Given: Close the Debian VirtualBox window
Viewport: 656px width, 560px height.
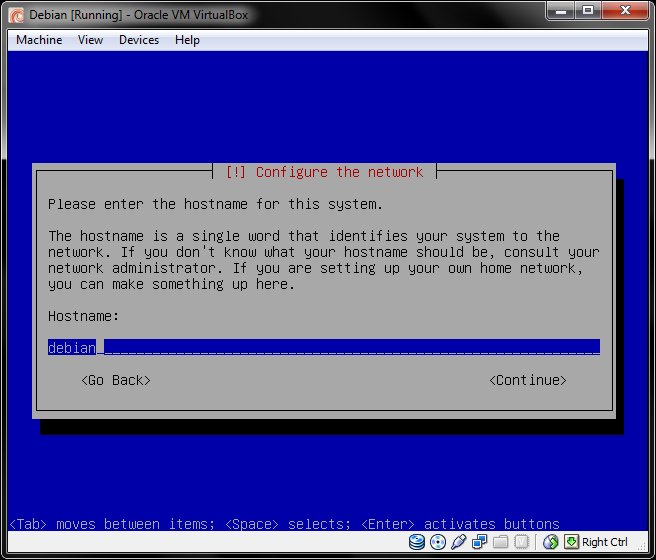Looking at the screenshot, I should (625, 10).
